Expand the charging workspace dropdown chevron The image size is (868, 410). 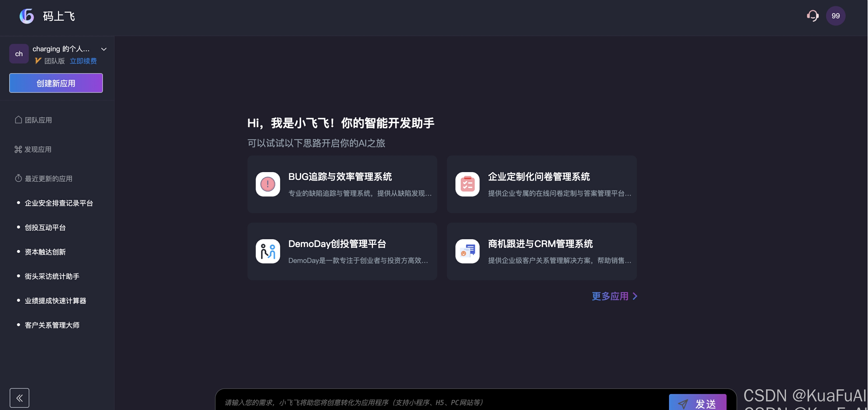[x=104, y=49]
